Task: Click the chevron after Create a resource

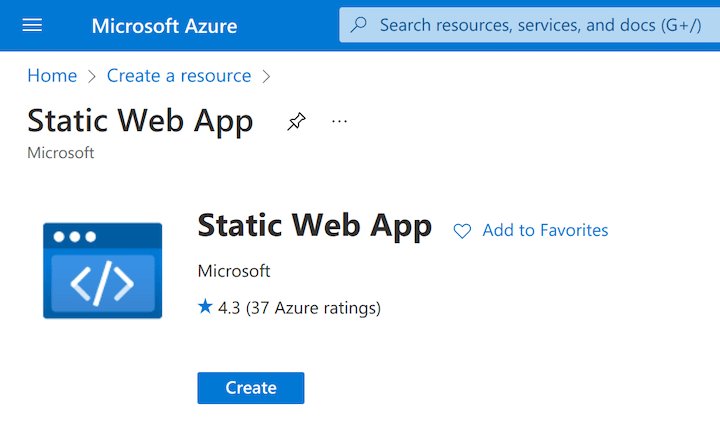Action: (266, 76)
